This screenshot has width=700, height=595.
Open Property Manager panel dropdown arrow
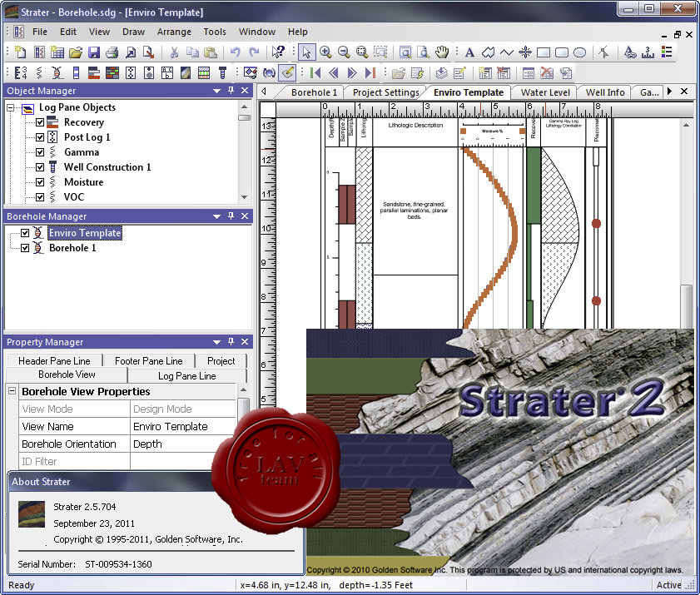[217, 342]
